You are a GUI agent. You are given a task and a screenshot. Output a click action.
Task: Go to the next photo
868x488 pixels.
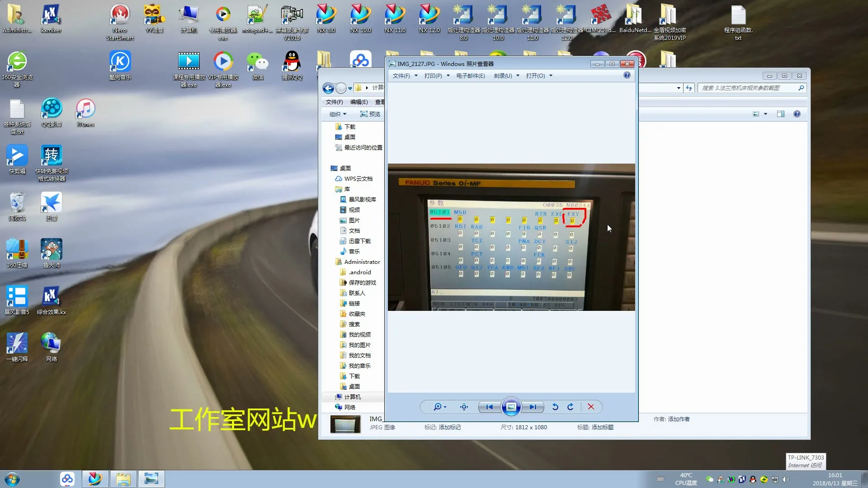pyautogui.click(x=533, y=407)
